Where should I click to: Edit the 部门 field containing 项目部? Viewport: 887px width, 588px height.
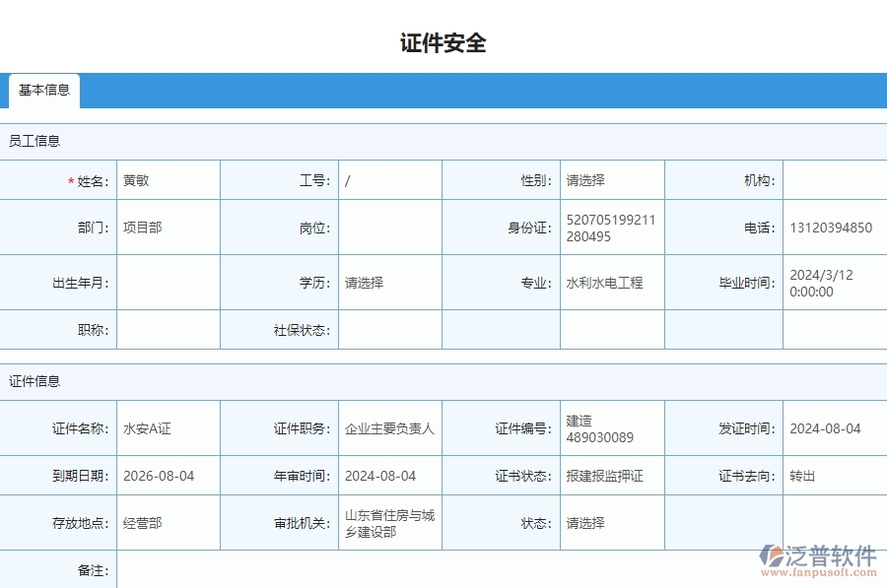point(166,227)
